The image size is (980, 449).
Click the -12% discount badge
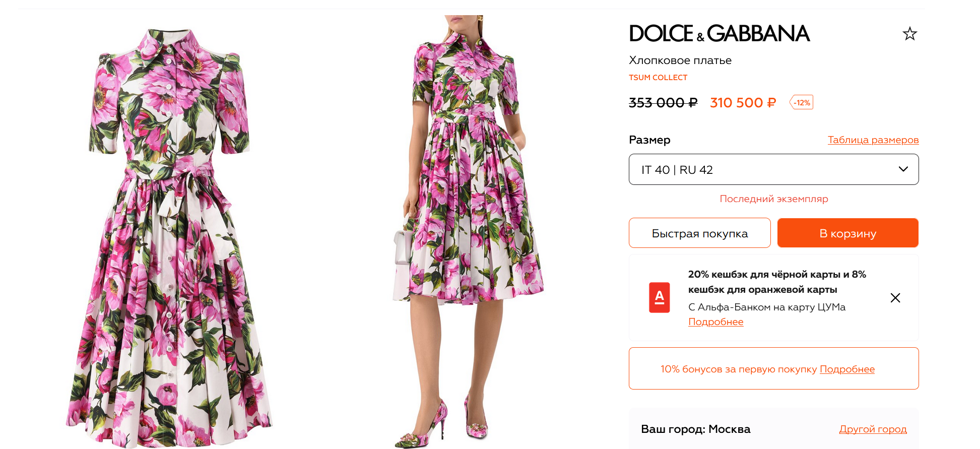click(x=801, y=102)
